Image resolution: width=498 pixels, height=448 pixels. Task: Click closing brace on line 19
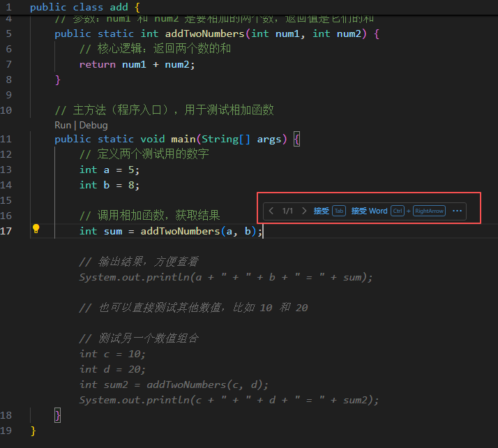[33, 431]
